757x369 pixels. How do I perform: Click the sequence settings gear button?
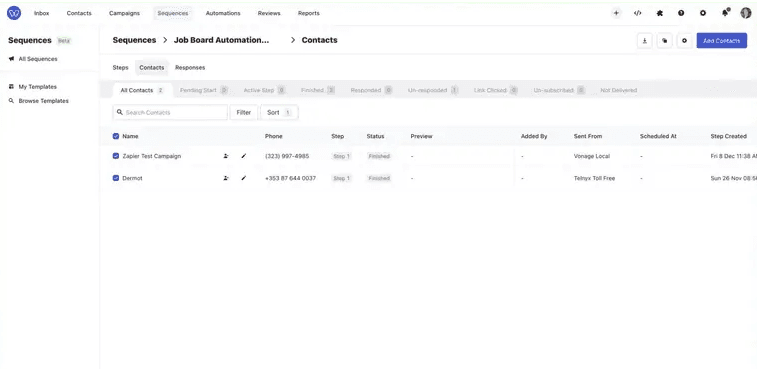(684, 41)
